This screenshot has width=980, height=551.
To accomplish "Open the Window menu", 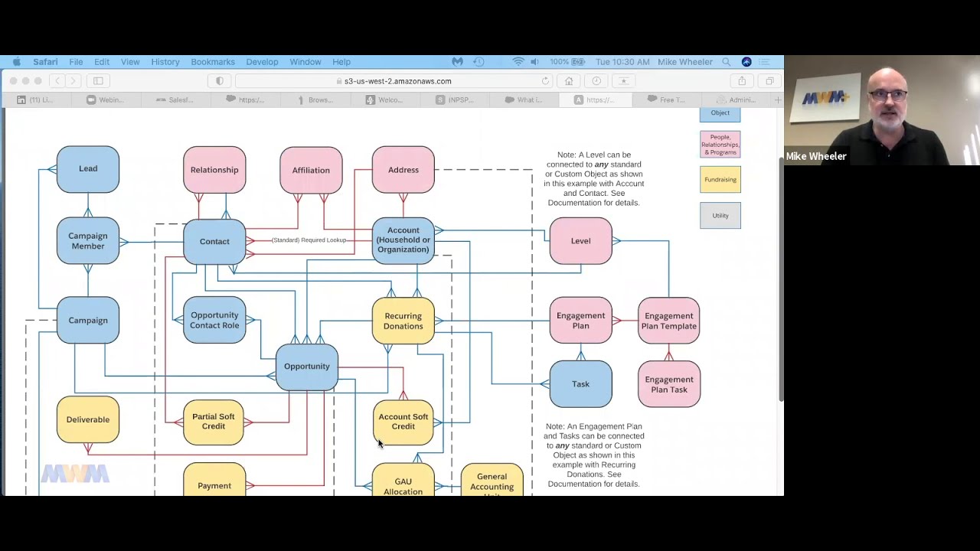I will pos(305,62).
